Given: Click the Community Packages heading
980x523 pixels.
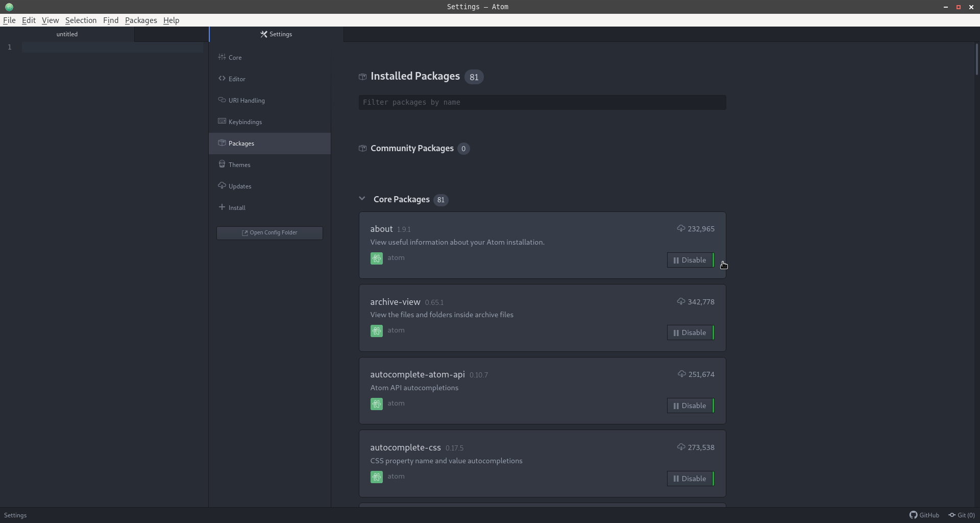Looking at the screenshot, I should tap(412, 148).
